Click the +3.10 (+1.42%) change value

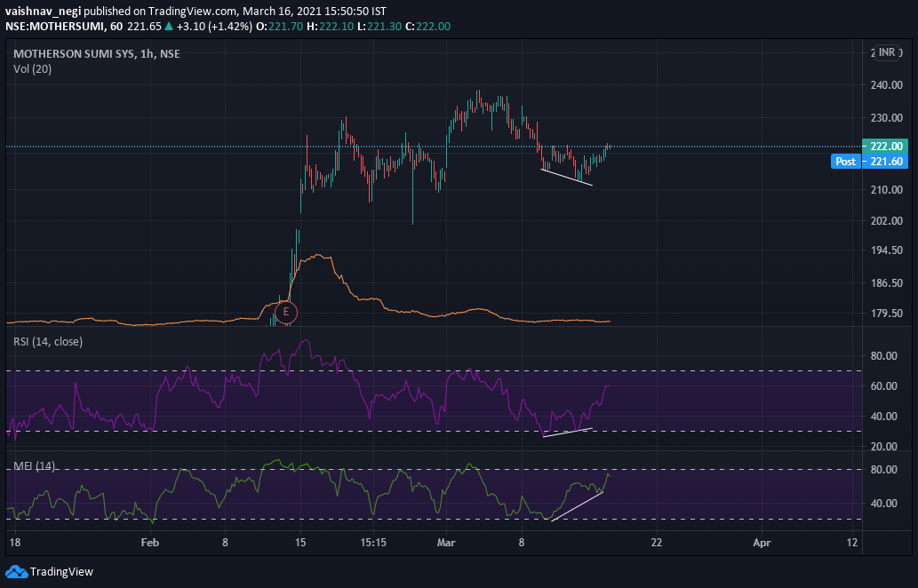tap(214, 27)
